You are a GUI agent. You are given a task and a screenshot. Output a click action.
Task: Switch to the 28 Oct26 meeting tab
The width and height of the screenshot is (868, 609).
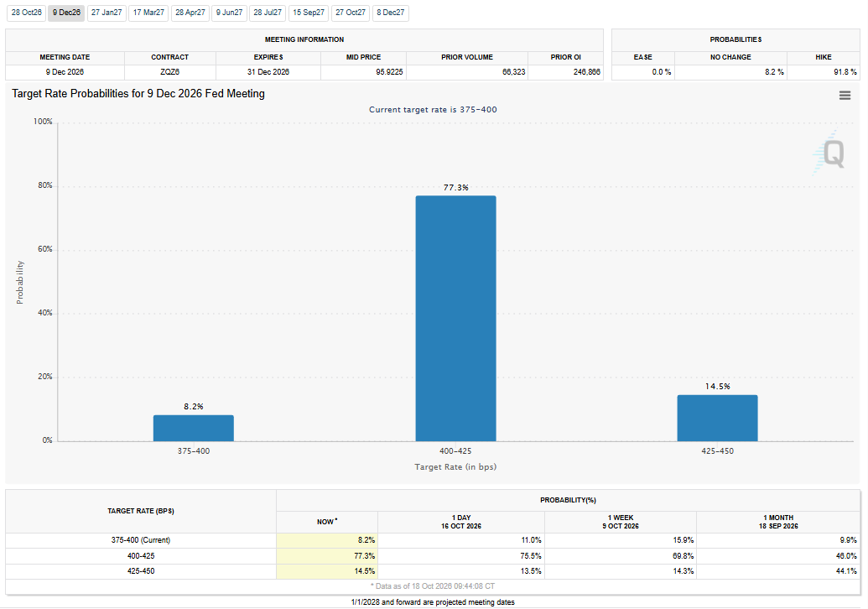(26, 13)
